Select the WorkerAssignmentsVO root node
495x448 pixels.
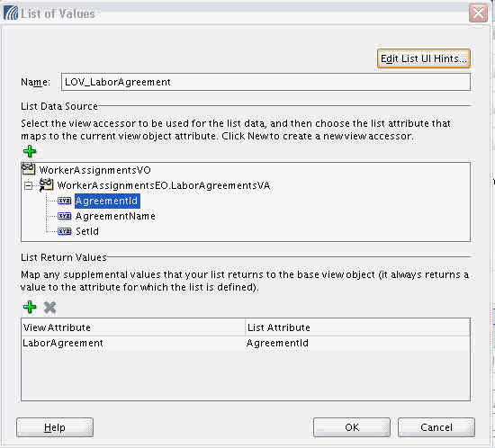[94, 170]
